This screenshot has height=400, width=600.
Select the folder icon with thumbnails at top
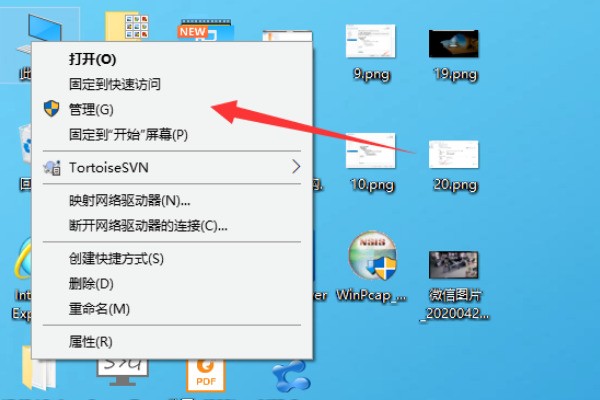point(127,26)
